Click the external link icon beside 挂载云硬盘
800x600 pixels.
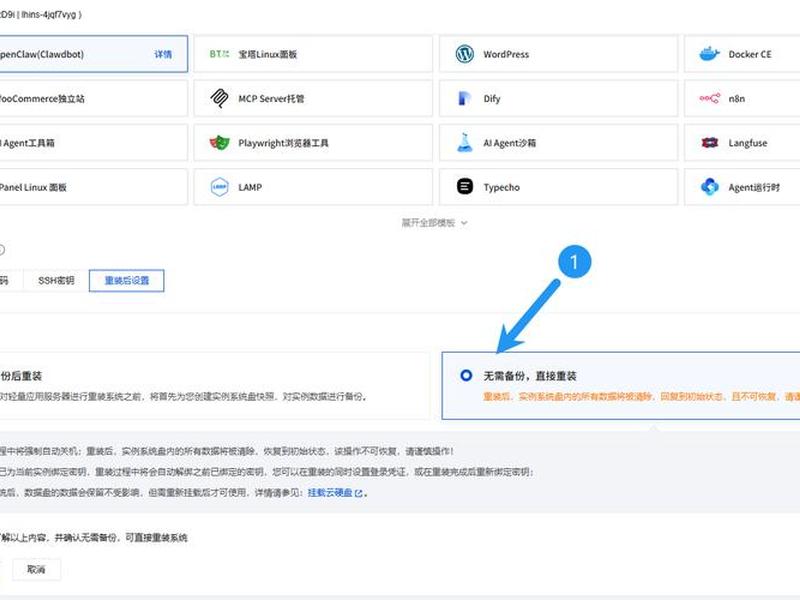[x=359, y=493]
